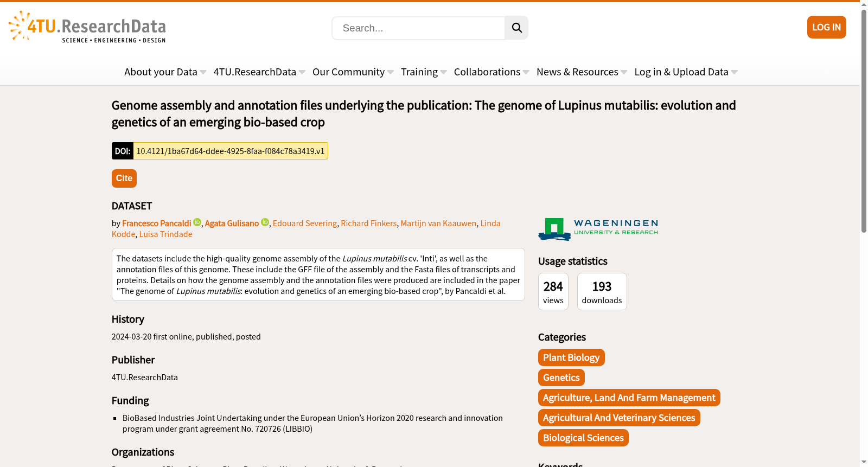Open Francesco Pancaldi's ORCID icon

pos(197,222)
